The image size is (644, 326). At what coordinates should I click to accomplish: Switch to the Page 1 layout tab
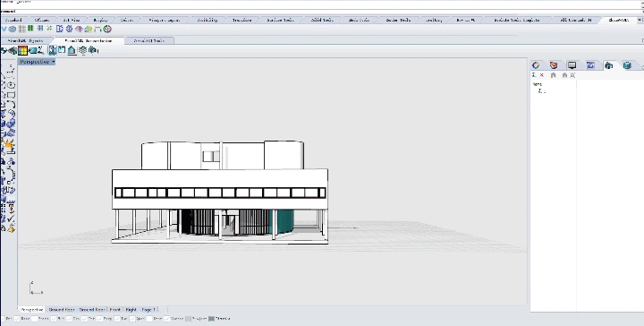coord(148,310)
